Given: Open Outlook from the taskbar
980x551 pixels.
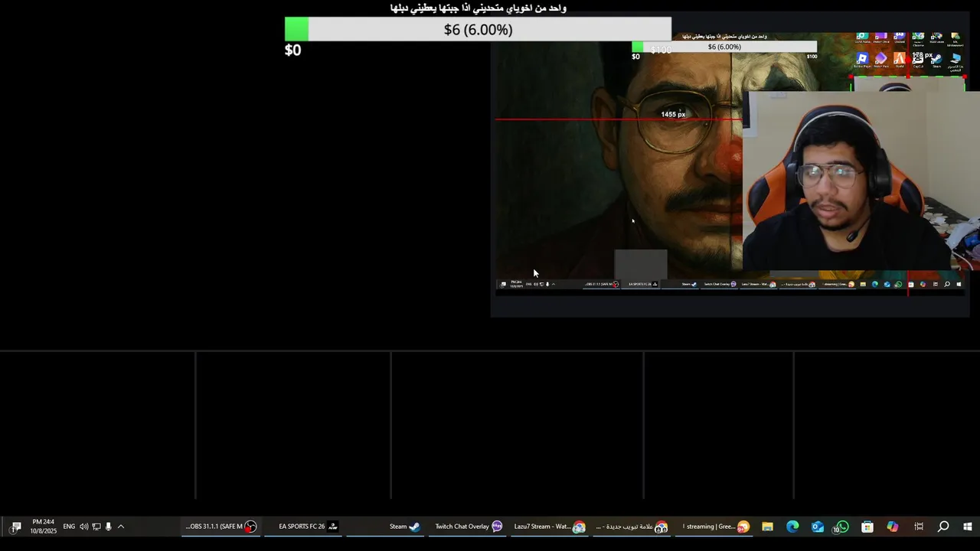Looking at the screenshot, I should pyautogui.click(x=818, y=527).
